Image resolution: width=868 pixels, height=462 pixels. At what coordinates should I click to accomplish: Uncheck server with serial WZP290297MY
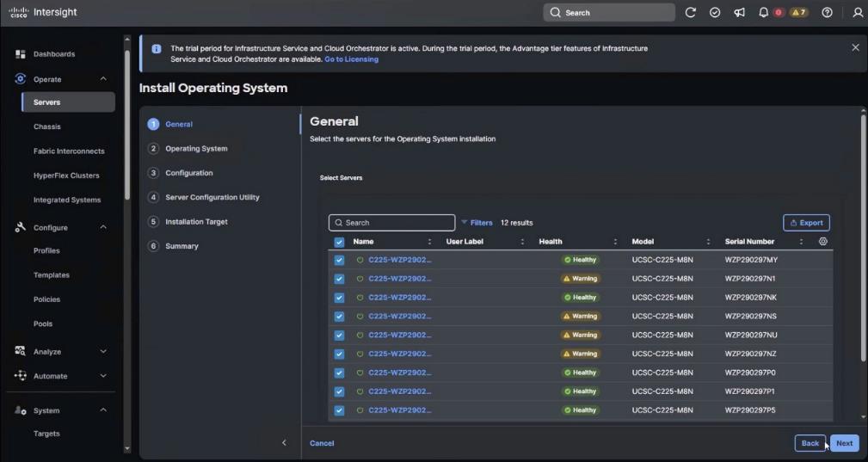tap(339, 260)
